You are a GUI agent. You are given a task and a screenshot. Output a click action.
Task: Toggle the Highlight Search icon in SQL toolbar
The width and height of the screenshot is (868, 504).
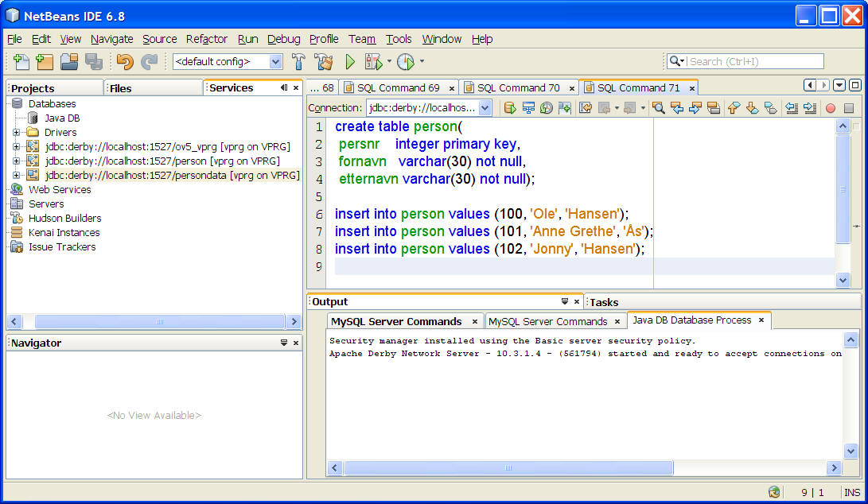click(714, 108)
